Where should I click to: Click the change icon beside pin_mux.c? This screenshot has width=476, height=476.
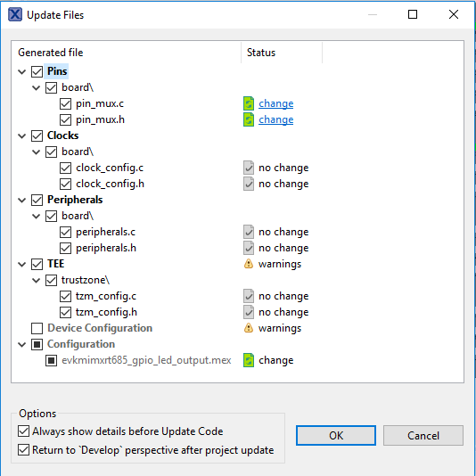tap(249, 103)
